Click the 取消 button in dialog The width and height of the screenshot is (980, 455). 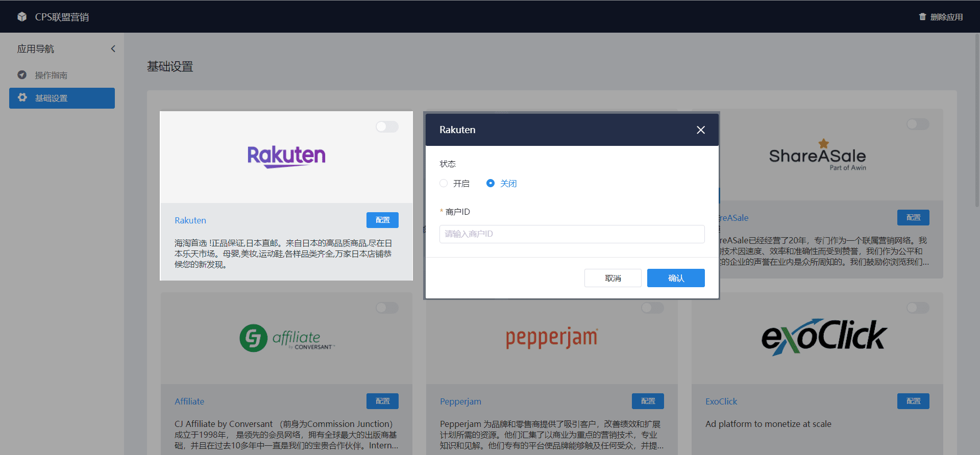pyautogui.click(x=613, y=278)
